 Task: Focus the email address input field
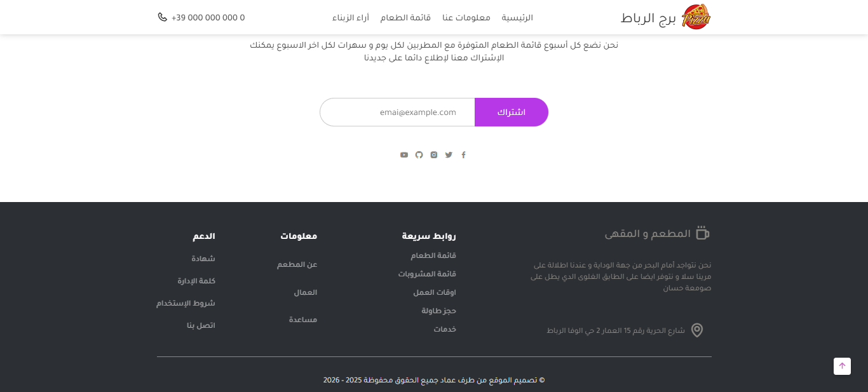click(x=397, y=112)
